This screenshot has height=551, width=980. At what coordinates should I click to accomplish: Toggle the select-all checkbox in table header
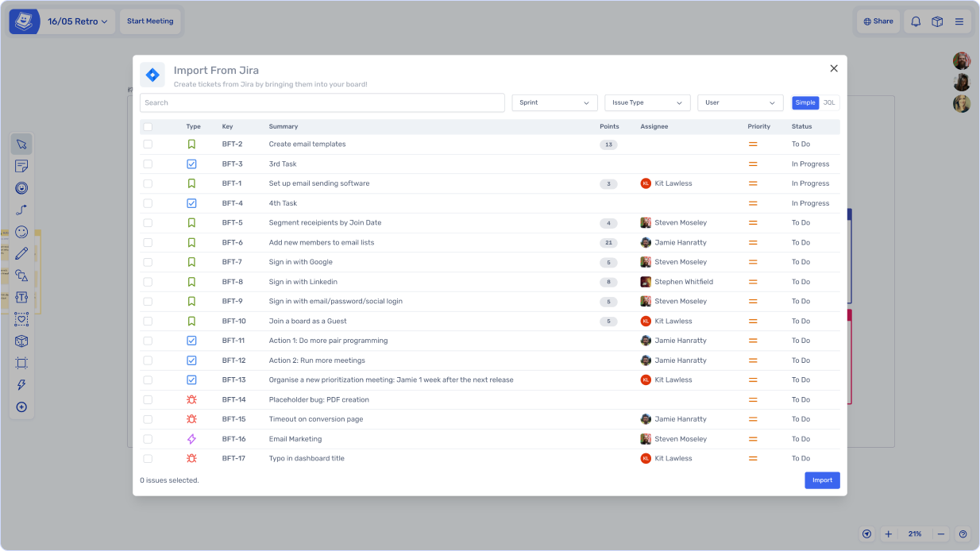(x=148, y=126)
